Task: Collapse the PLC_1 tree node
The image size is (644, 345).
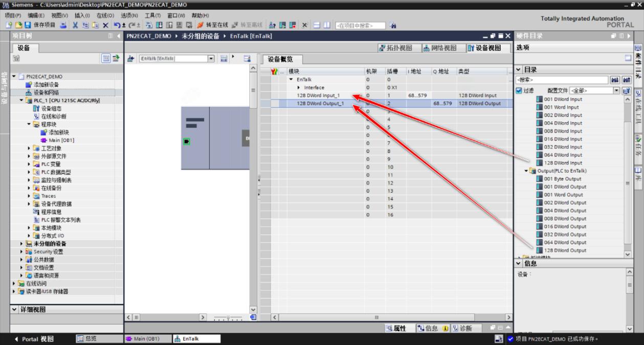Action: click(21, 101)
